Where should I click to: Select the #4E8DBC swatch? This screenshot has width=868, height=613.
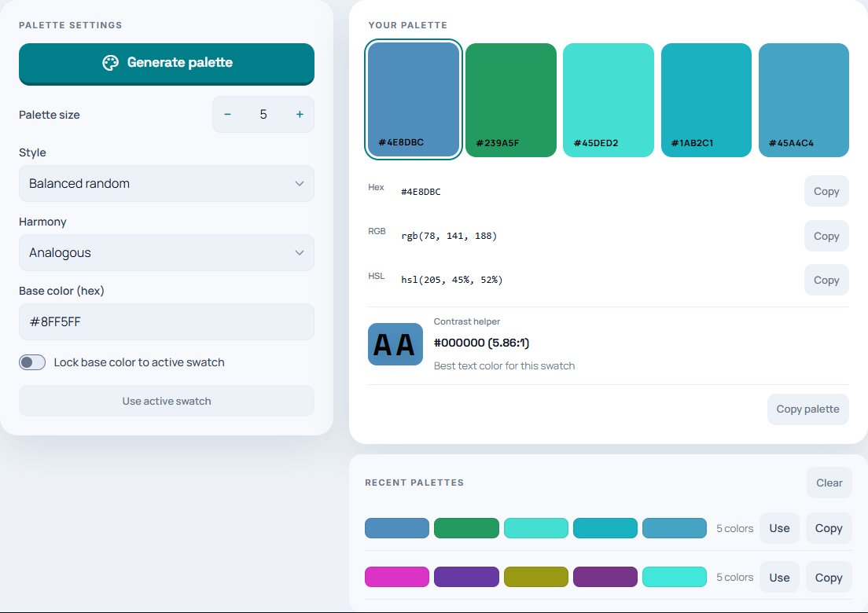pyautogui.click(x=414, y=100)
